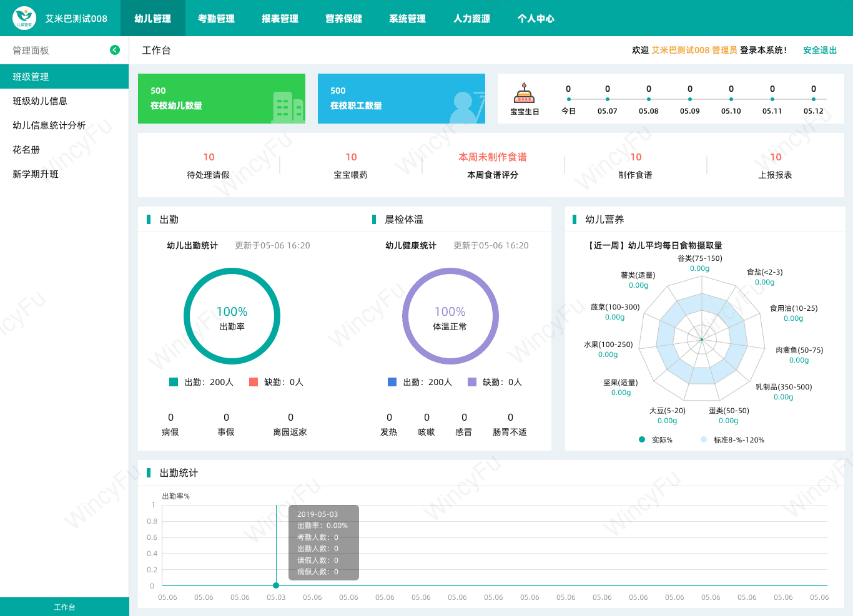This screenshot has width=853, height=616.
Task: Open the 考勤管理 top menu
Action: click(x=216, y=18)
